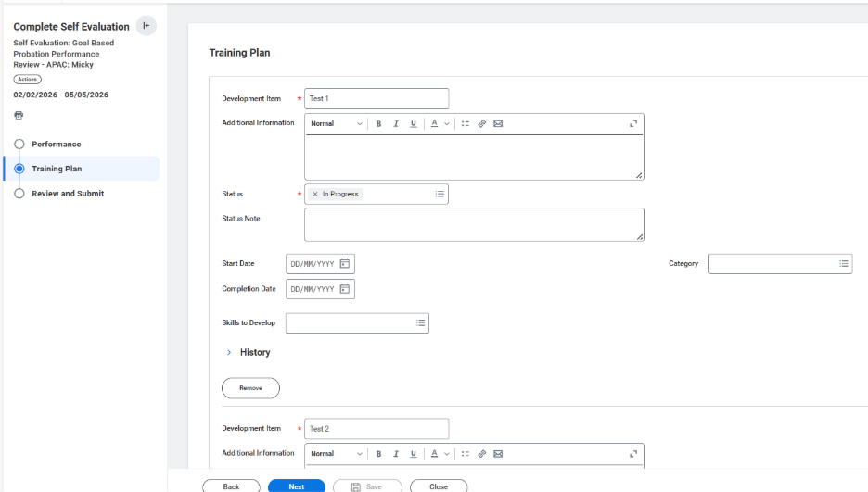Click the bulleted list icon in Test 1 editor
The width and height of the screenshot is (868, 492).
(x=466, y=124)
